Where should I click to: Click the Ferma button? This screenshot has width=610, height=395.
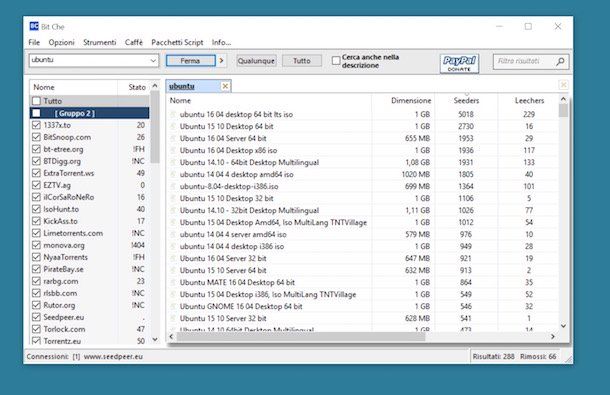[x=191, y=61]
